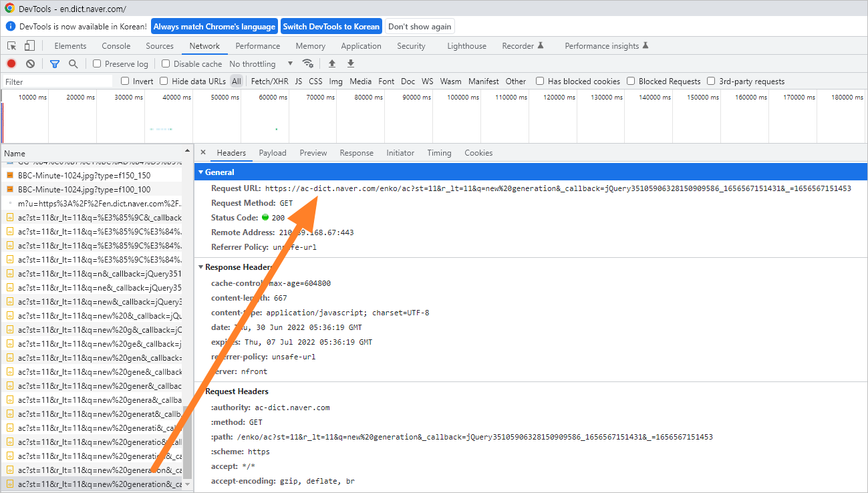Toggle Hide data URLs checkbox
Image resolution: width=868 pixels, height=493 pixels.
click(164, 81)
